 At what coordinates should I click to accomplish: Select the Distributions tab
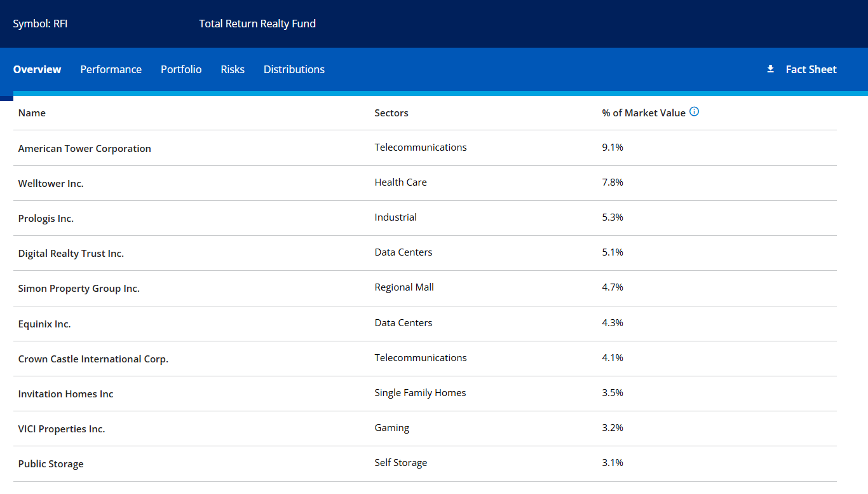294,69
